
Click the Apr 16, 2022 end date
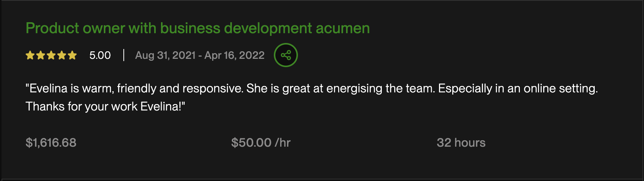(234, 55)
